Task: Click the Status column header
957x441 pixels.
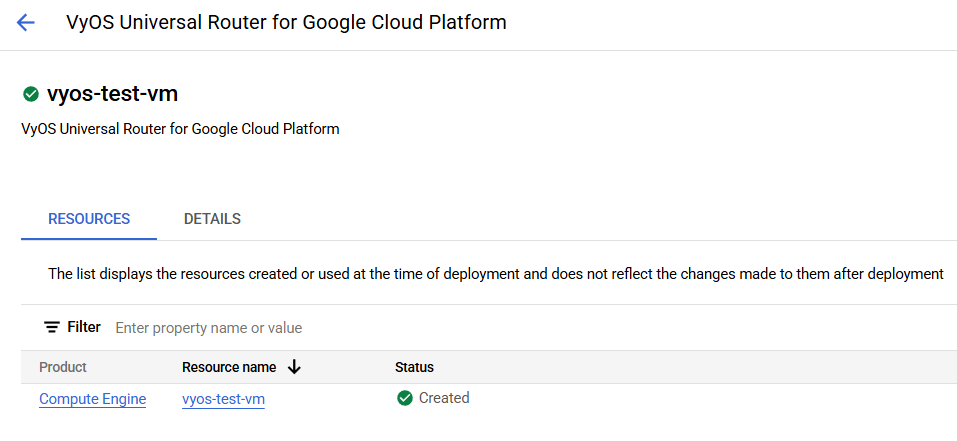Action: 414,367
